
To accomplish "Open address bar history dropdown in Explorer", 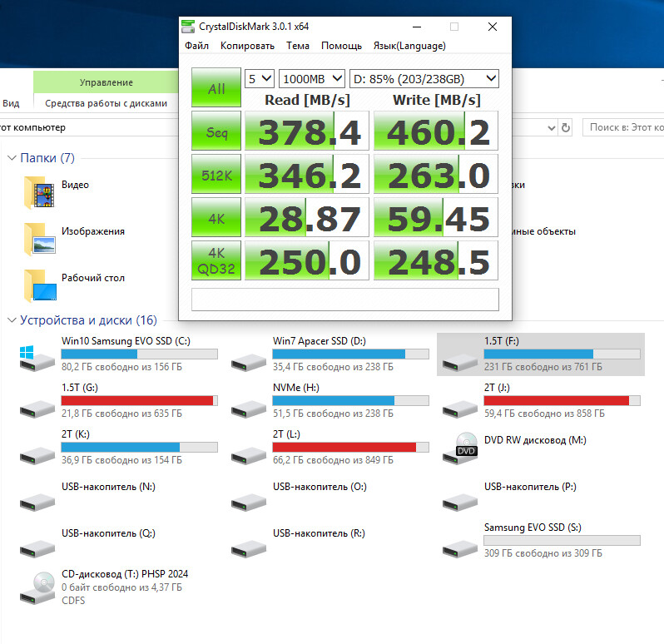I will (x=551, y=127).
